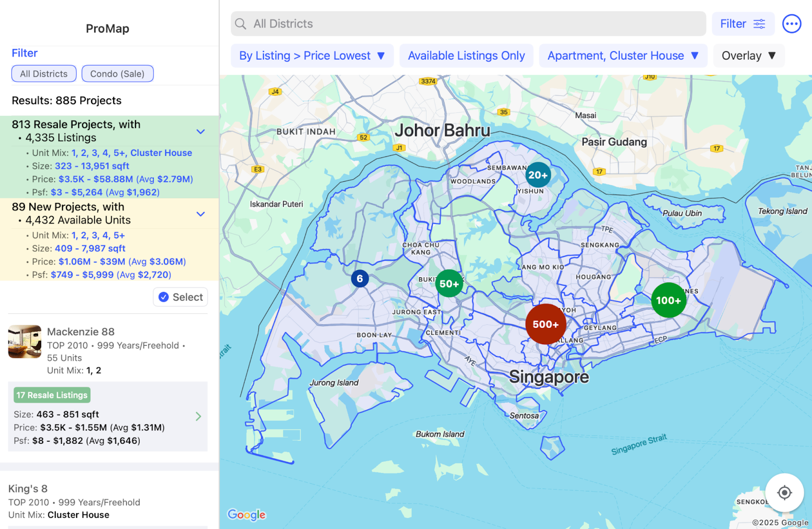Collapse the 89 New Projects section
Image resolution: width=812 pixels, height=529 pixels.
(201, 214)
